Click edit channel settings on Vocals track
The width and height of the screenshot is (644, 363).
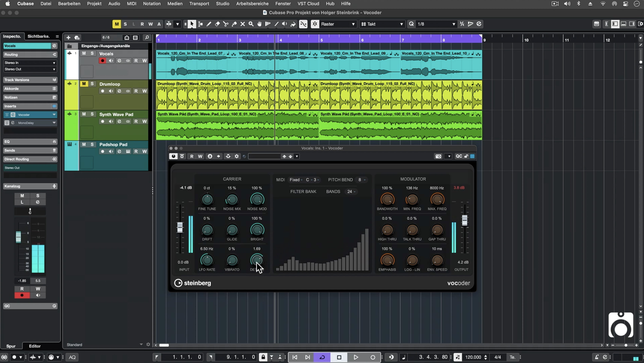[x=119, y=61]
